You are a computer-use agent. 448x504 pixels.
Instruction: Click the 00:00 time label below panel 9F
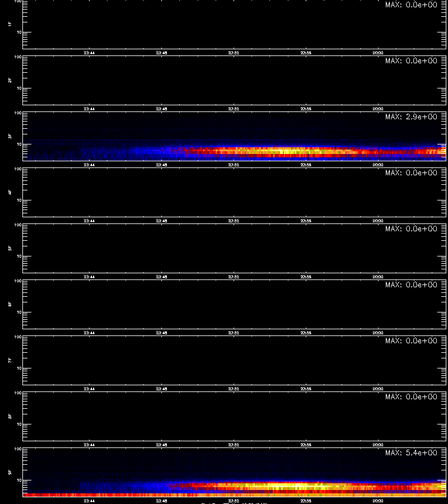coord(378,501)
